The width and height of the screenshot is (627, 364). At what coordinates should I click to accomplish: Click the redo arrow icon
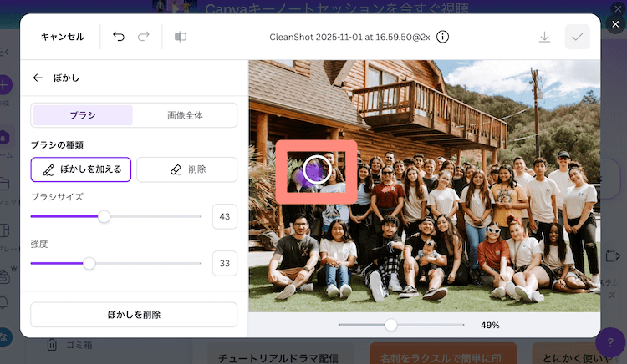point(143,37)
